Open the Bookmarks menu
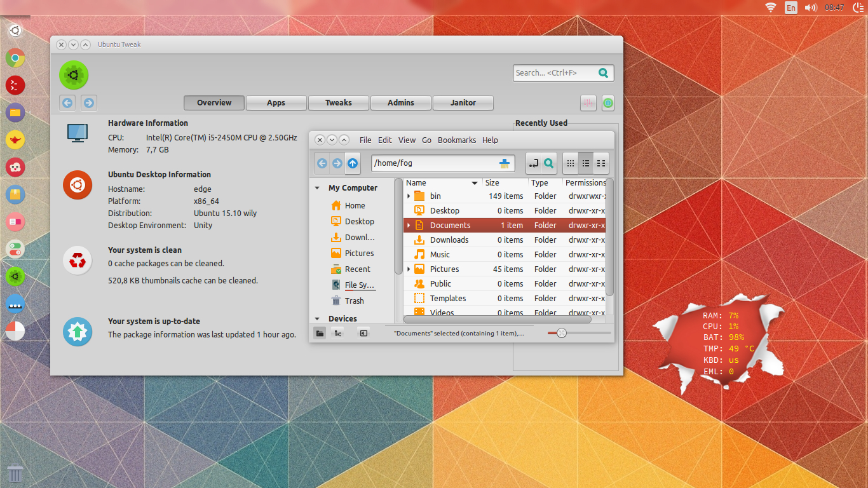The height and width of the screenshot is (488, 868). coord(457,140)
